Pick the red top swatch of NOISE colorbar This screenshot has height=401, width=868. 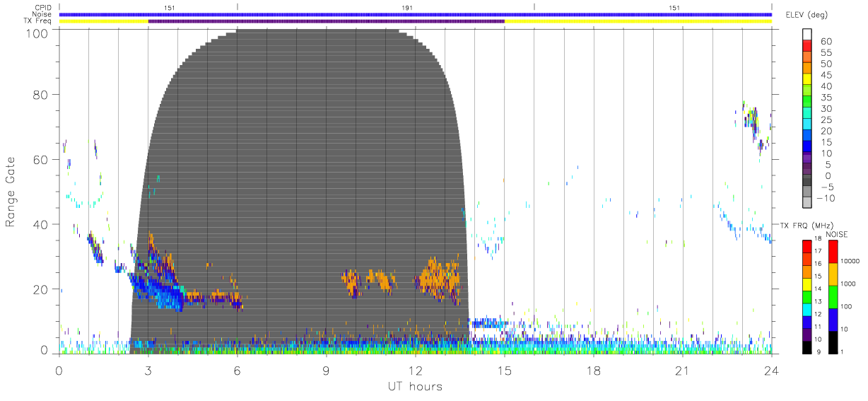pos(833,251)
